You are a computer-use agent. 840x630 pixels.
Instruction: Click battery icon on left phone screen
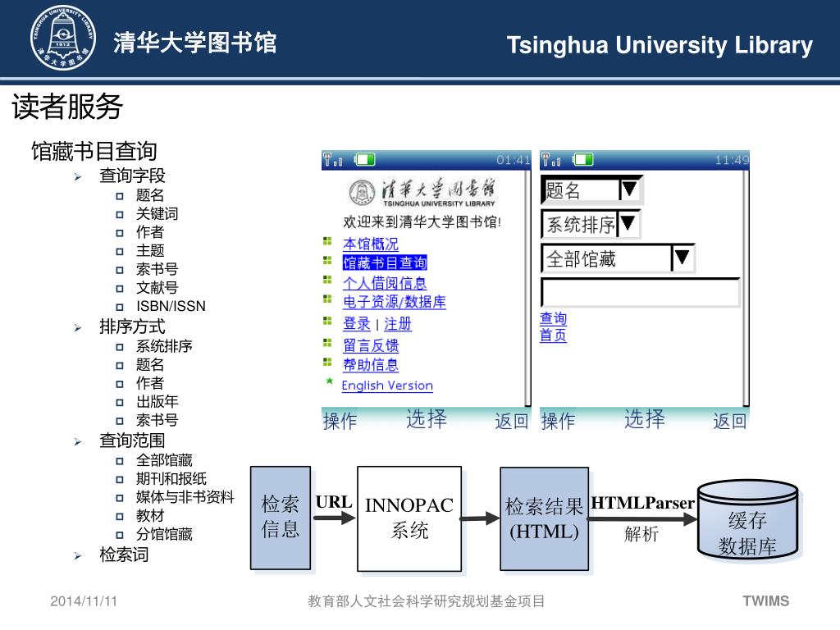[x=365, y=160]
